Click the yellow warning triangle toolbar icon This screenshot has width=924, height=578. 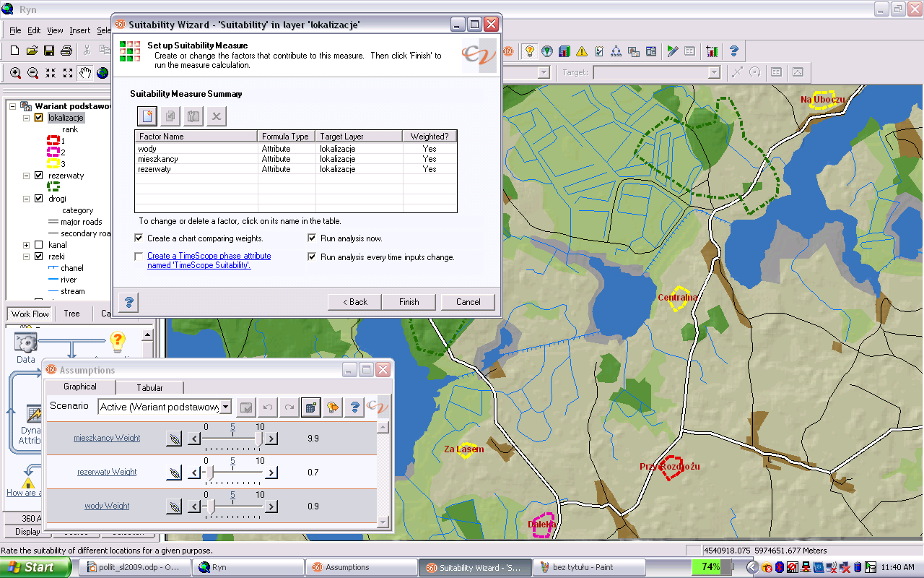pos(582,51)
